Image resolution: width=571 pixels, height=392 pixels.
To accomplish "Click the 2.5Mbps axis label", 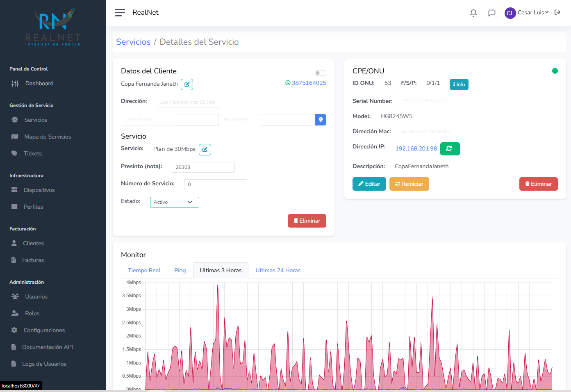I will coord(132,323).
